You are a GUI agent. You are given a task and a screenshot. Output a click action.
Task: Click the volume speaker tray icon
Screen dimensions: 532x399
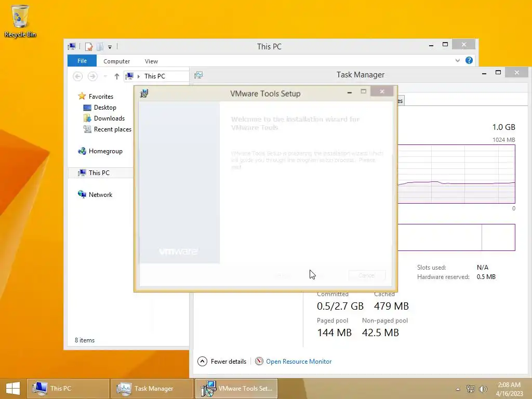point(483,389)
